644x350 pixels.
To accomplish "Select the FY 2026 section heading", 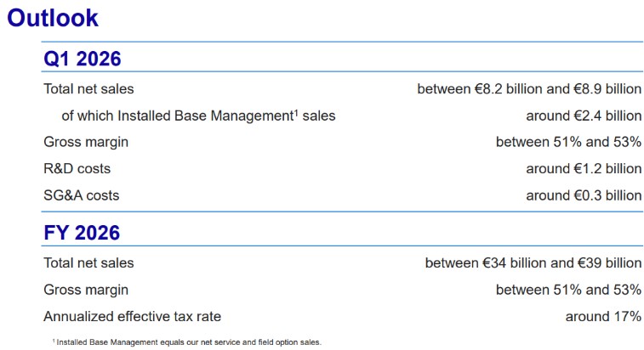I will tap(82, 232).
